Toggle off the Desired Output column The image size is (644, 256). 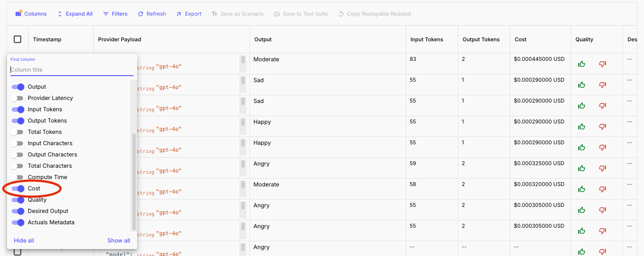(x=18, y=211)
